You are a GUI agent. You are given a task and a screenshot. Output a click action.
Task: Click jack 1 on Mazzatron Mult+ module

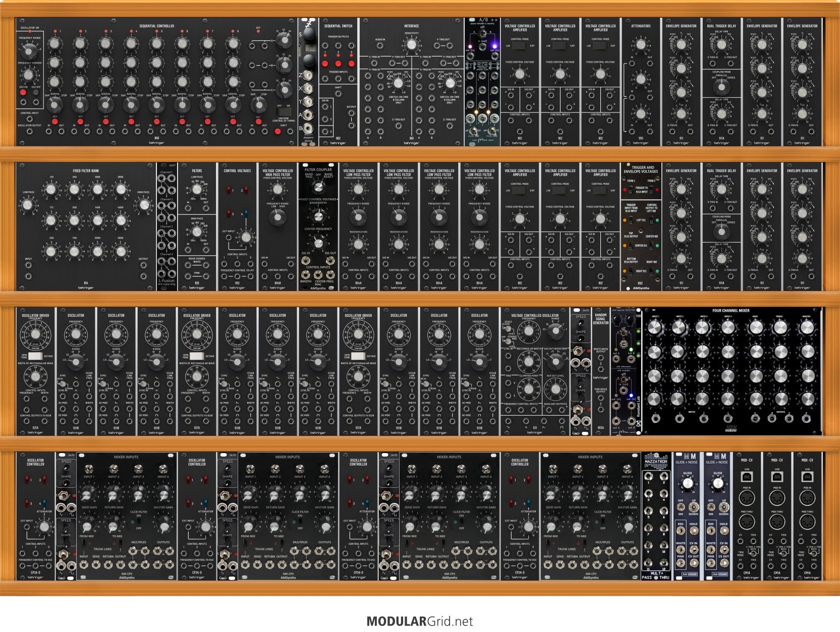pos(648,476)
